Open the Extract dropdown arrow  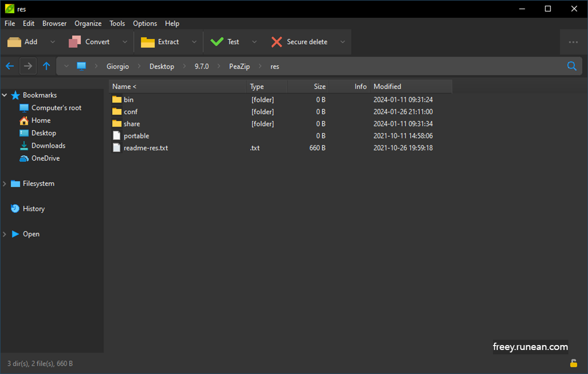(194, 42)
